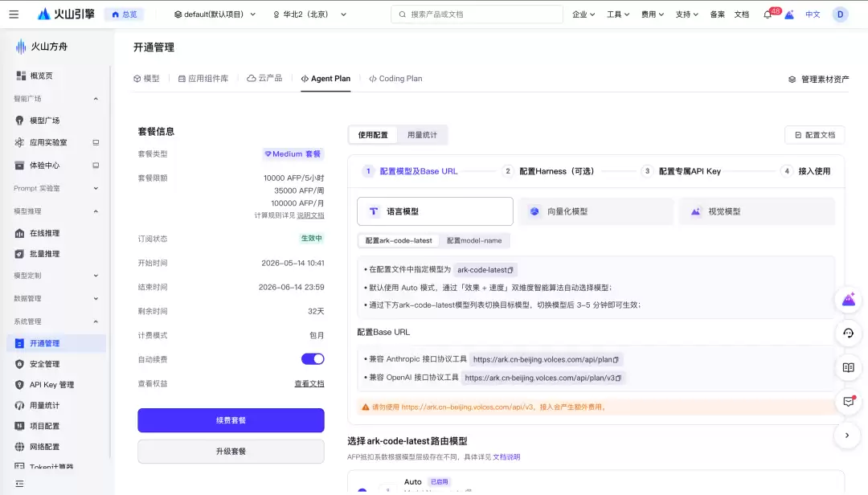868x495 pixels.
Task: Click the hamburger menu icon in header
Action: click(x=14, y=14)
